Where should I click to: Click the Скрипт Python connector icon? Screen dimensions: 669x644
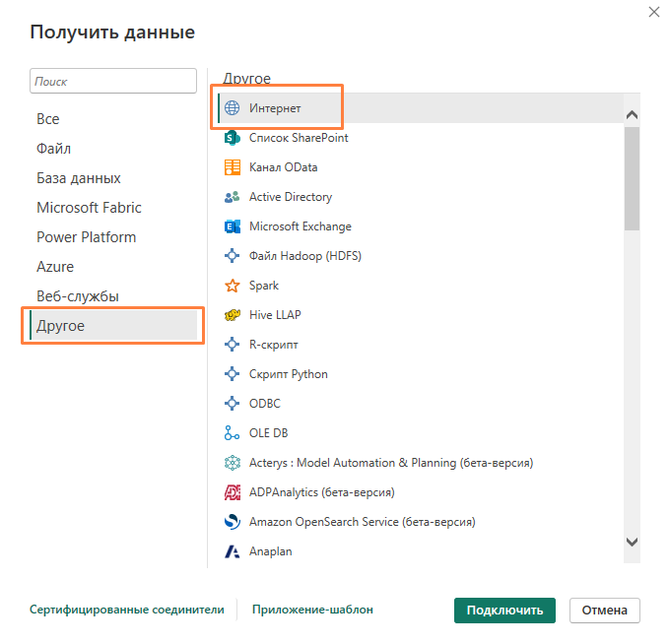tap(233, 374)
